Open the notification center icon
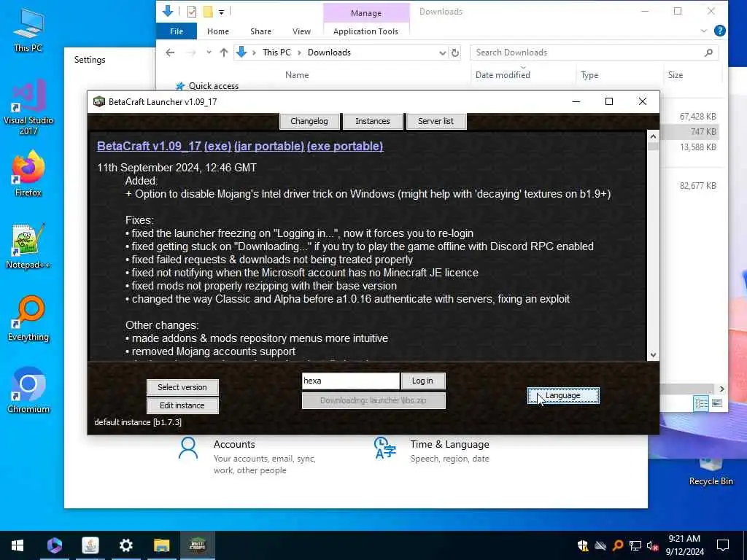747x560 pixels. pos(723,545)
